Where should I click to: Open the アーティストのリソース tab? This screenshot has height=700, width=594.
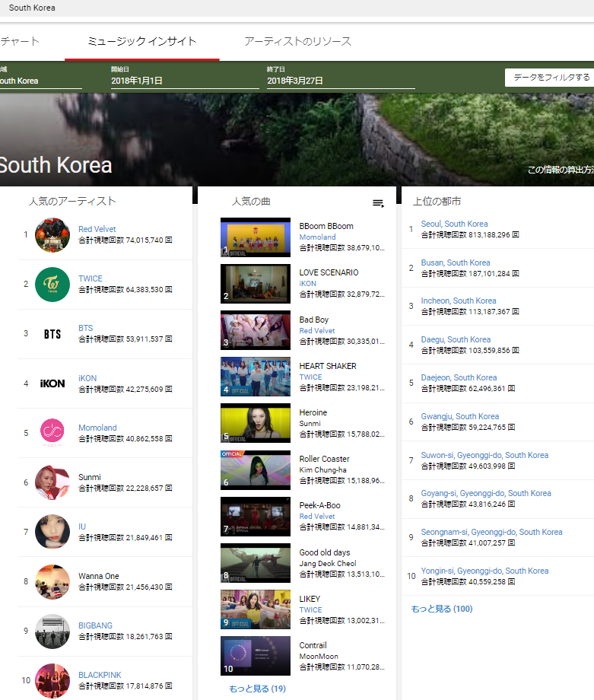(x=297, y=42)
